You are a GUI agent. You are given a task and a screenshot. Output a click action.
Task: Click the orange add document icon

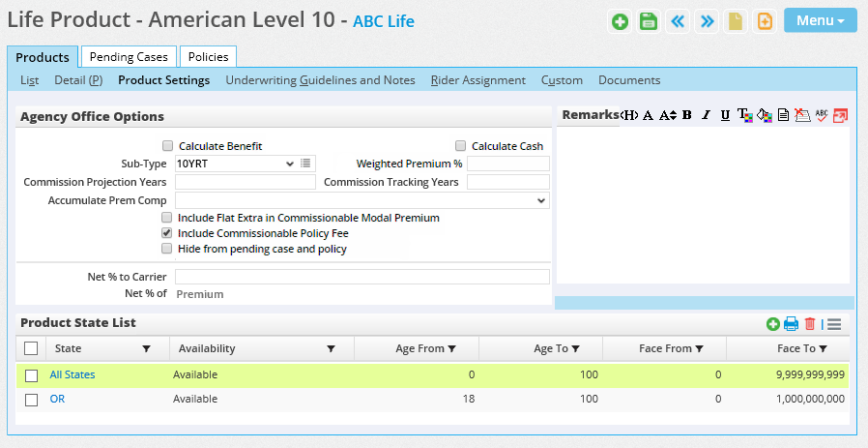coord(765,21)
